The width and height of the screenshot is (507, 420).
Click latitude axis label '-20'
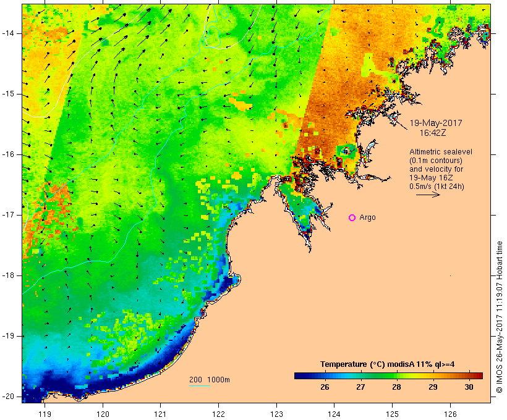(x=8, y=397)
